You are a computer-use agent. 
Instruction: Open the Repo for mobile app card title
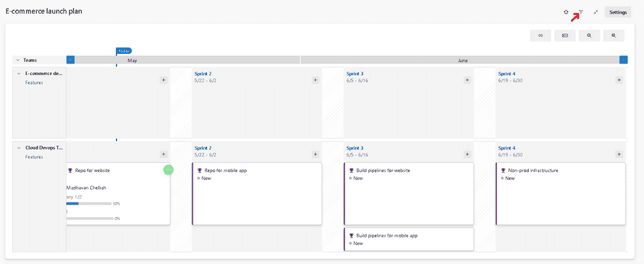226,171
